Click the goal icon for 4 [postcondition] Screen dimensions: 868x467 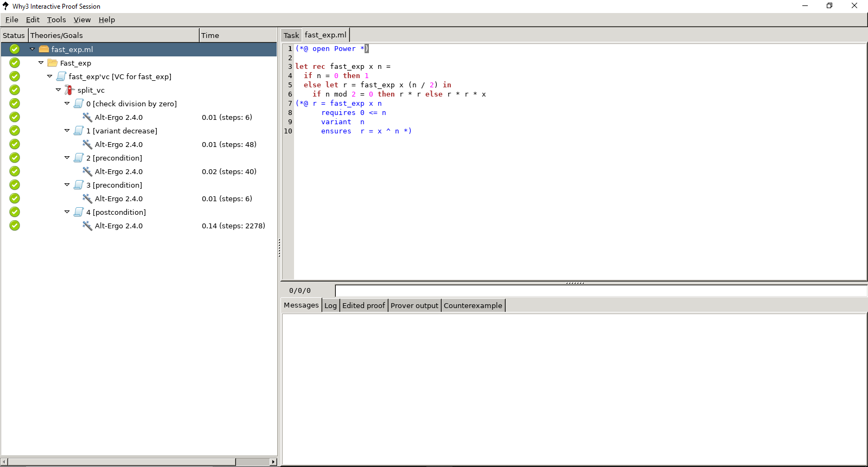coord(79,212)
